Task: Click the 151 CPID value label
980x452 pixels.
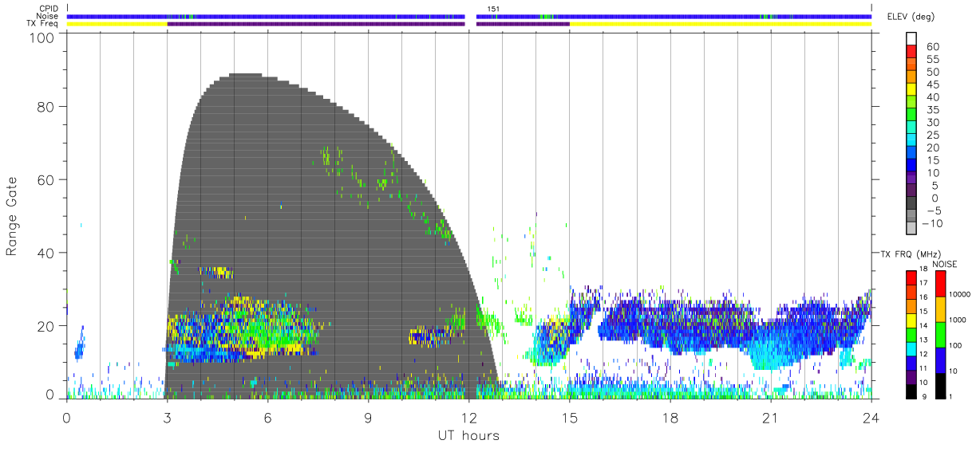Action: [x=494, y=9]
